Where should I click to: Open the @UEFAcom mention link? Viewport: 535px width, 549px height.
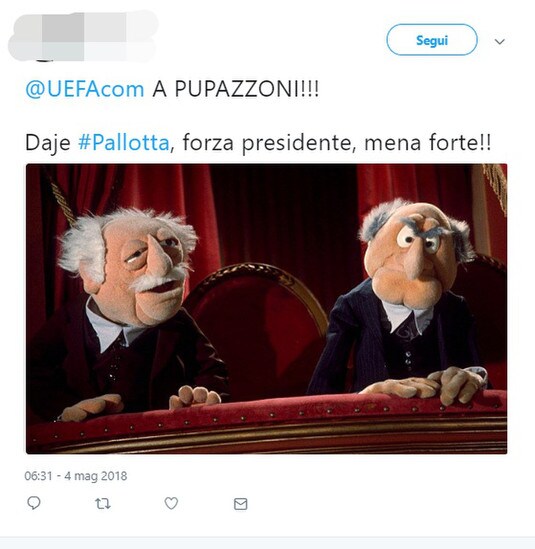pyautogui.click(x=84, y=89)
